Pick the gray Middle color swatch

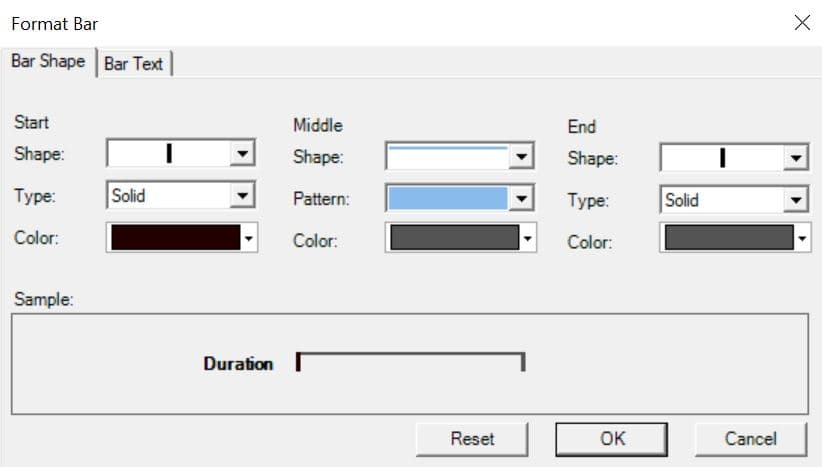click(454, 238)
